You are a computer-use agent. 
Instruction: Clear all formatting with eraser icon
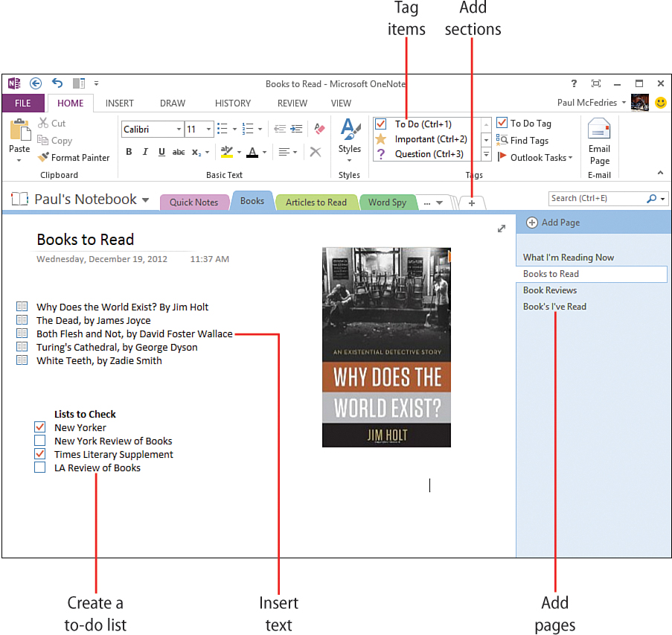click(319, 129)
